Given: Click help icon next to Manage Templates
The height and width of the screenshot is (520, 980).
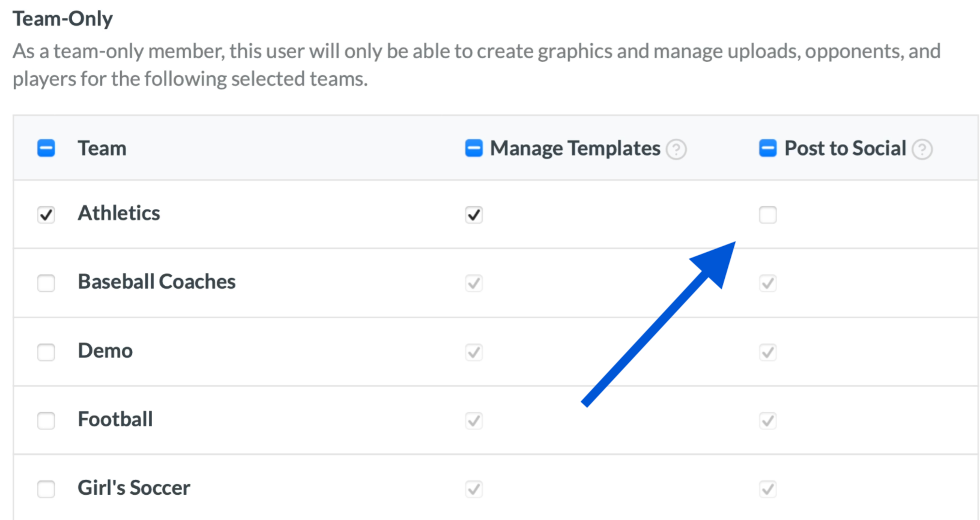Looking at the screenshot, I should pyautogui.click(x=676, y=149).
